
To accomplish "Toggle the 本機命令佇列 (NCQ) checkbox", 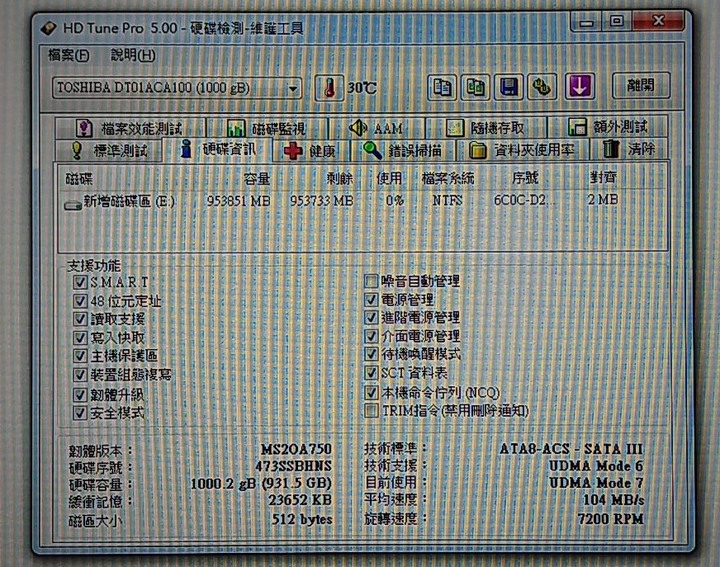I will tap(371, 392).
